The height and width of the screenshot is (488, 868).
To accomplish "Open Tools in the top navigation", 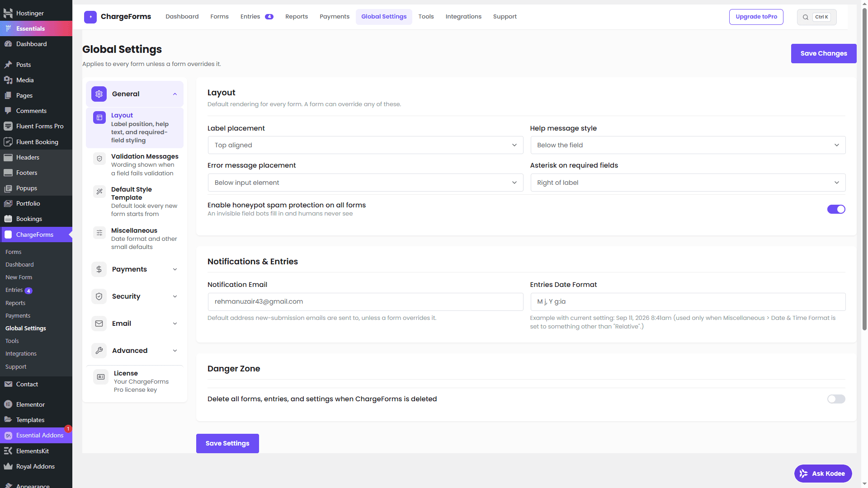I will tap(426, 17).
